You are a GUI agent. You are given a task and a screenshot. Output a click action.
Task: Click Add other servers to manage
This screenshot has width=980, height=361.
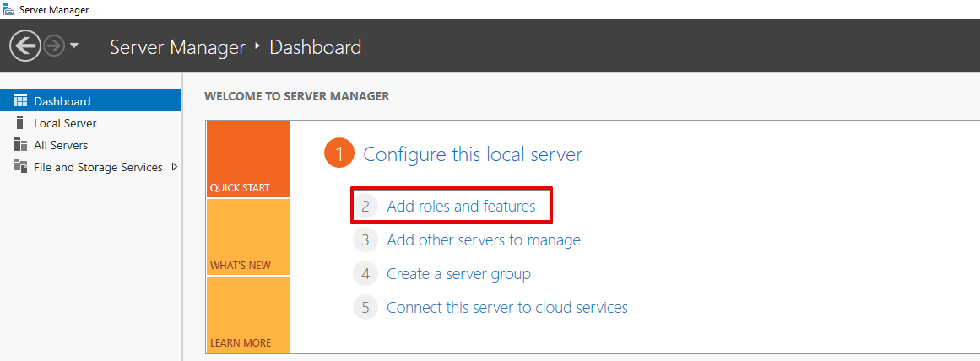click(484, 240)
